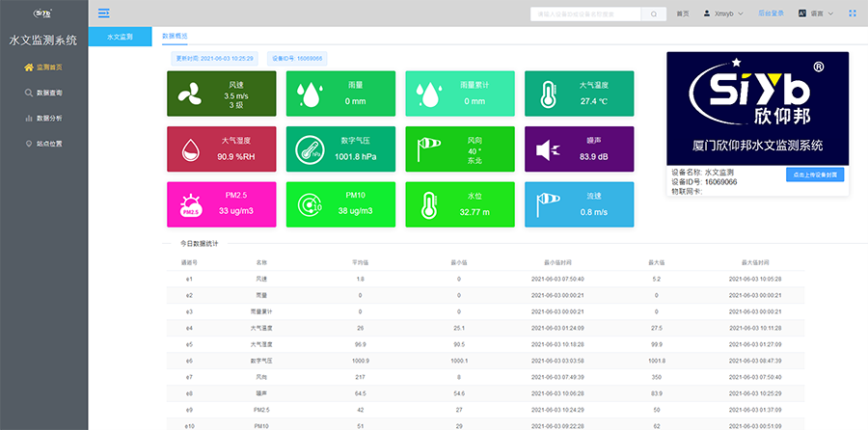868x430 pixels.
Task: Open 监测首页 in the sidebar
Action: pos(43,67)
